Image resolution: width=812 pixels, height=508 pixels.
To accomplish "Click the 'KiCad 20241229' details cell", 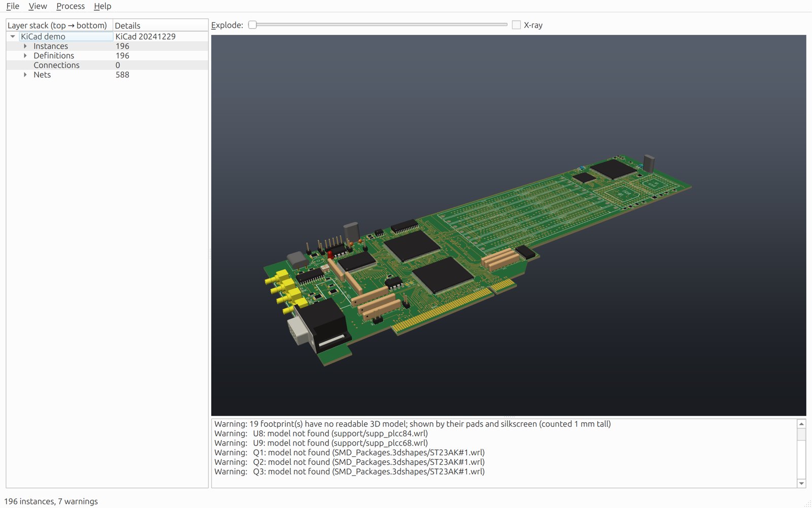I will coord(146,37).
